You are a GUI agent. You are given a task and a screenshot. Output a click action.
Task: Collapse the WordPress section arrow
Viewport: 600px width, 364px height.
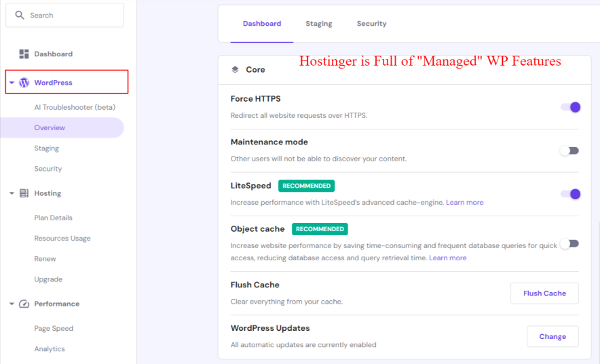[x=12, y=83]
